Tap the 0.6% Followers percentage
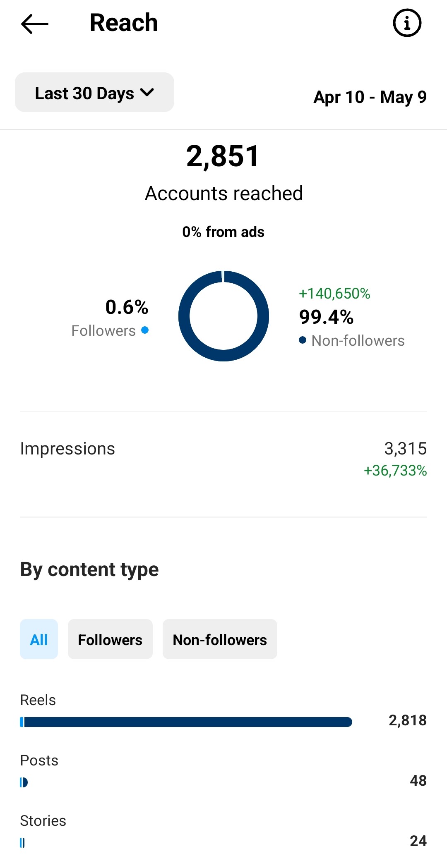The height and width of the screenshot is (868, 447). pos(127,307)
